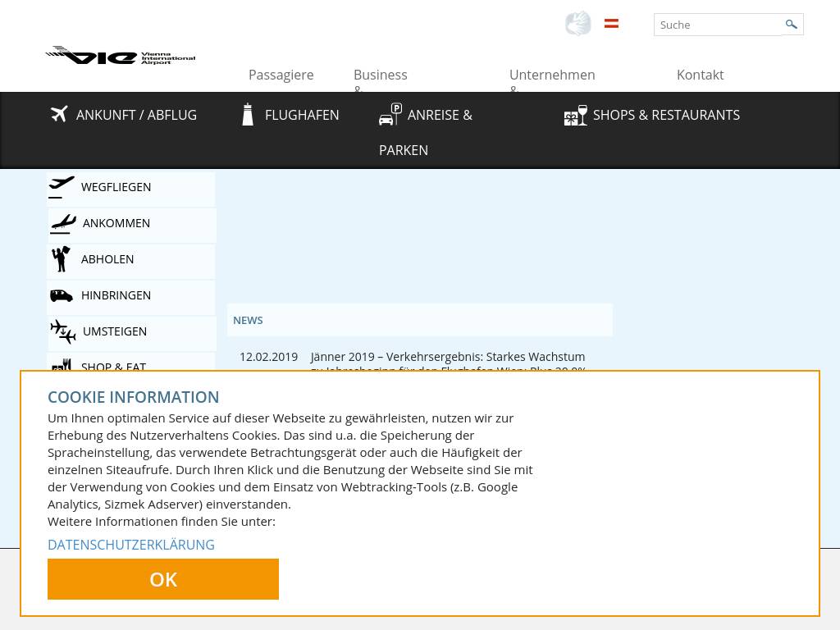Click into the Suche search field
This screenshot has height=630, width=840.
[x=717, y=25]
